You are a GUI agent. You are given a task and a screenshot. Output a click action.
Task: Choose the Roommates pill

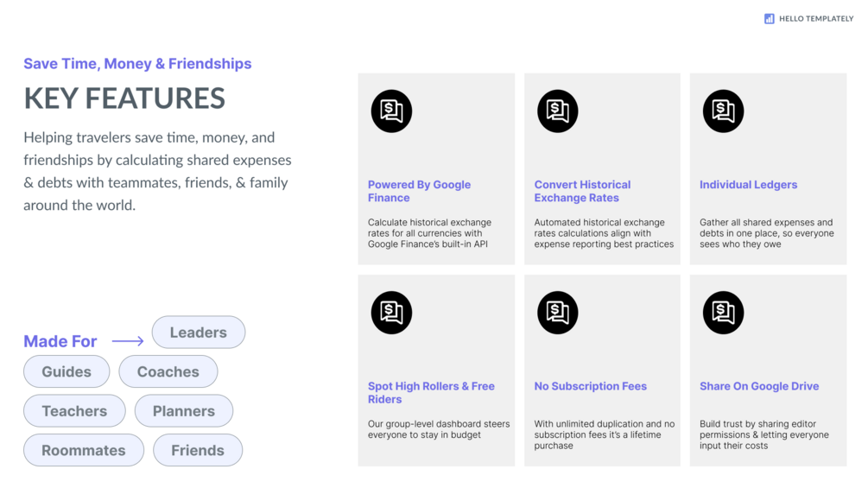[x=84, y=450]
